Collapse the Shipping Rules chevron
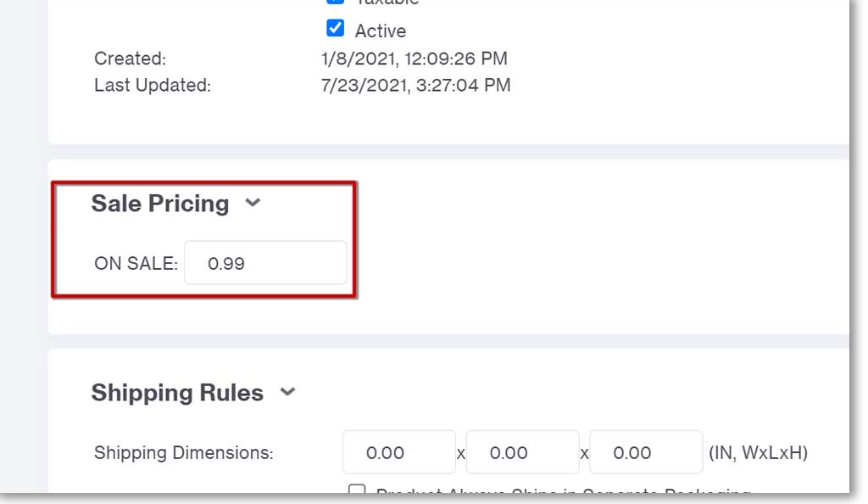This screenshot has height=504, width=868. 287,392
